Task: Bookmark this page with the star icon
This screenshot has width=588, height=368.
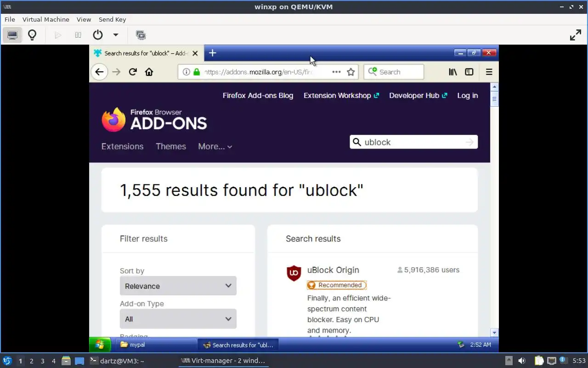Action: (x=351, y=72)
